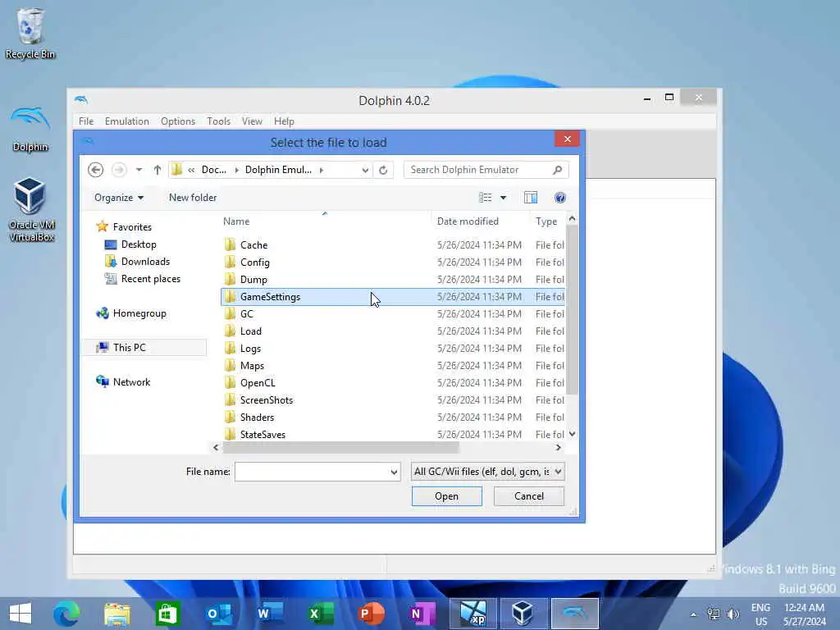Image resolution: width=840 pixels, height=630 pixels.
Task: Expand the Doc... breadcrumb arrow
Action: click(x=236, y=170)
